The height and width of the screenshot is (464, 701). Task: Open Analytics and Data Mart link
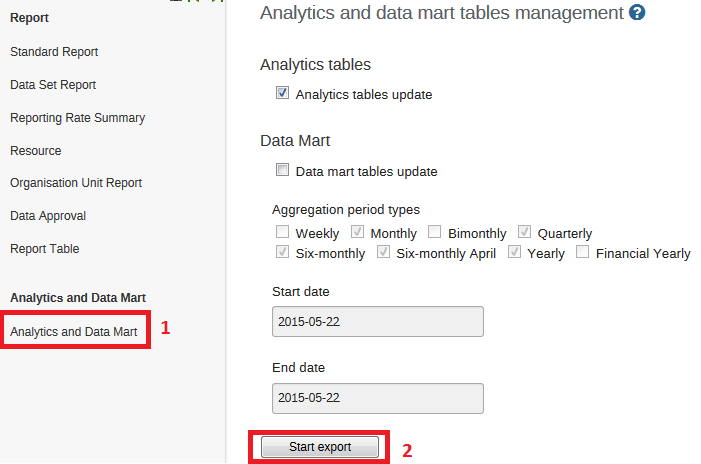[74, 331]
